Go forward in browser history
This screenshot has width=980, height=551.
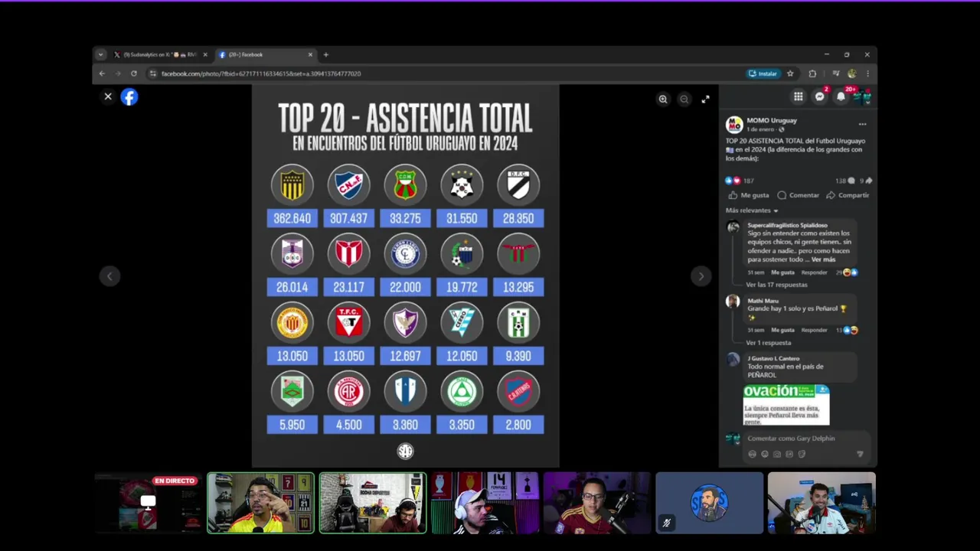[118, 73]
